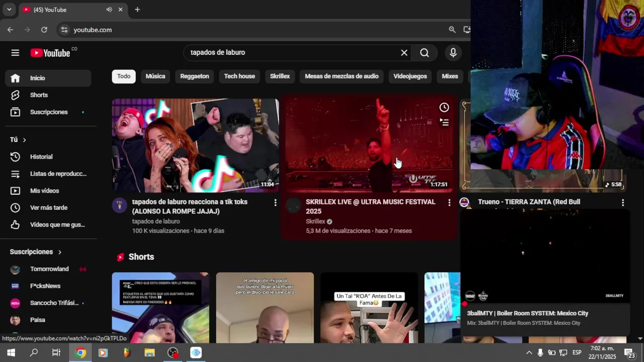Click the Trueno video's channel avatar
This screenshot has width=644, height=362.
click(464, 202)
